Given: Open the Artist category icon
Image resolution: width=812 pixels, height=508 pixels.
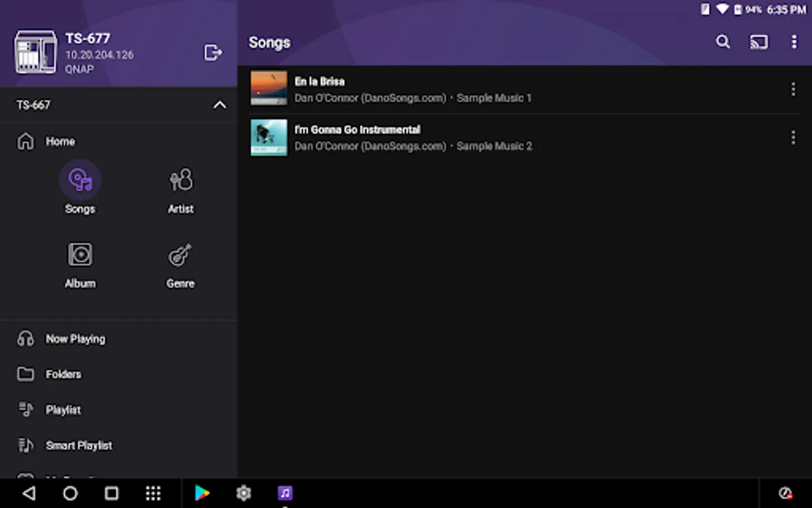Looking at the screenshot, I should tap(180, 181).
